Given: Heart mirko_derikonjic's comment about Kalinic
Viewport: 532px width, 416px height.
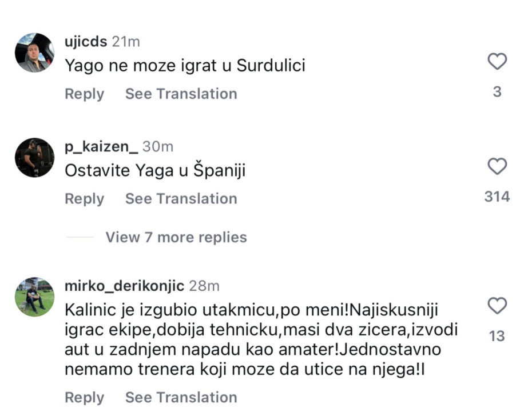Looking at the screenshot, I should [497, 306].
